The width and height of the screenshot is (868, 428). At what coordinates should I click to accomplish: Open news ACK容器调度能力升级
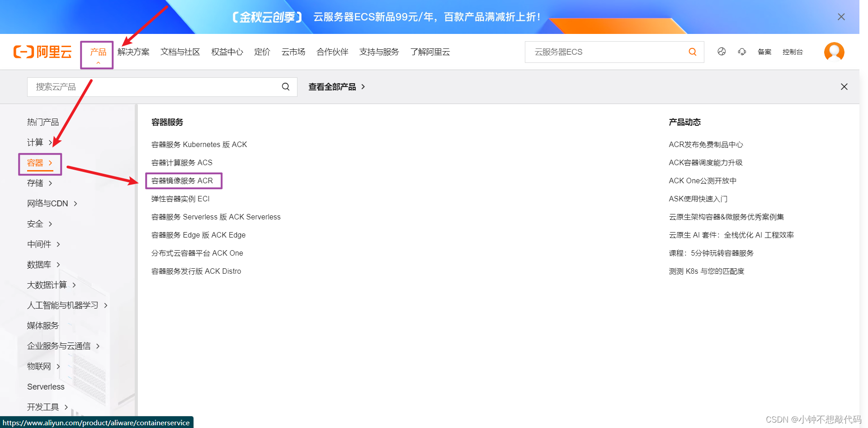pos(706,163)
